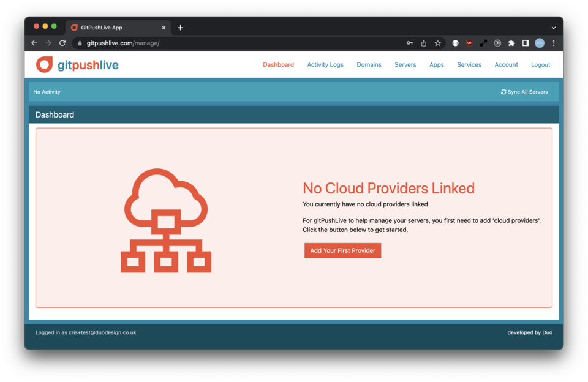Viewport: 588px width, 382px height.
Task: Click the Dashboard panel heading
Action: (55, 114)
